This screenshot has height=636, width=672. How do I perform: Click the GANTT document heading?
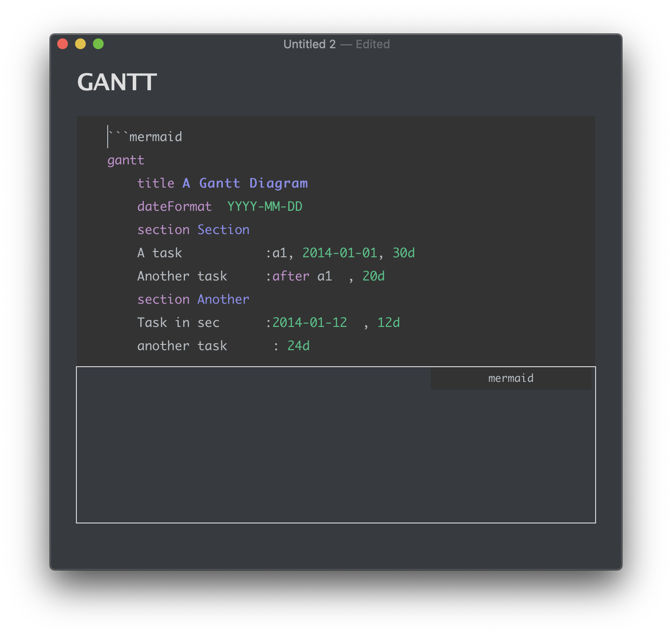tap(117, 82)
